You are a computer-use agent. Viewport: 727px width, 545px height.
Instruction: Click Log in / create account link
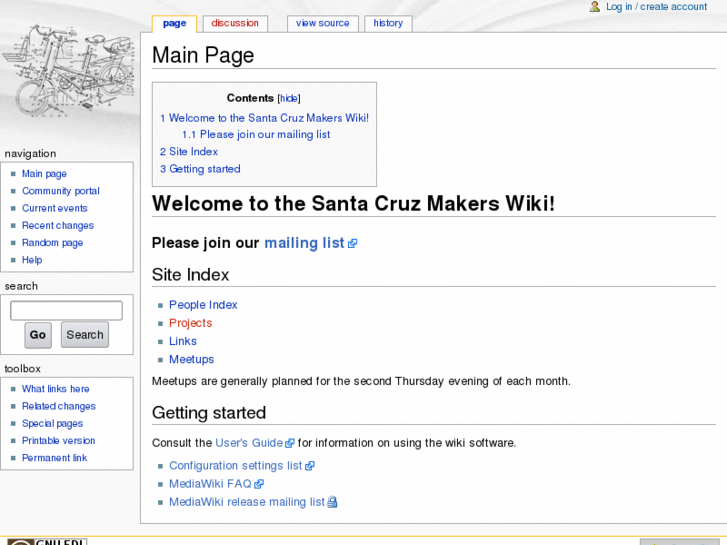[x=656, y=6]
